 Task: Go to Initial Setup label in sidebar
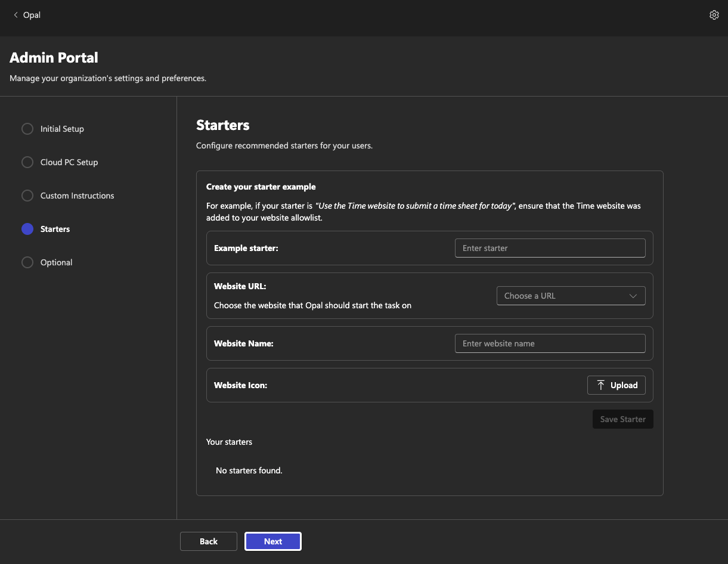click(x=62, y=129)
